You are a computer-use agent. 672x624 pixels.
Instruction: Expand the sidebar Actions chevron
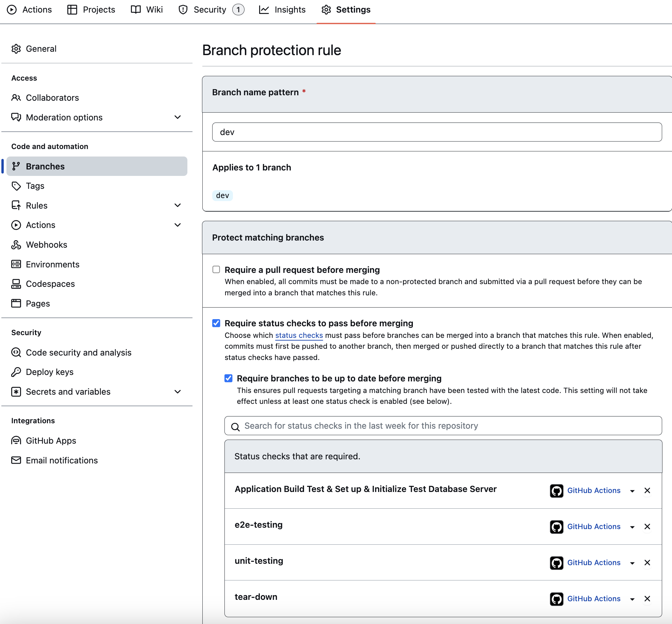178,225
